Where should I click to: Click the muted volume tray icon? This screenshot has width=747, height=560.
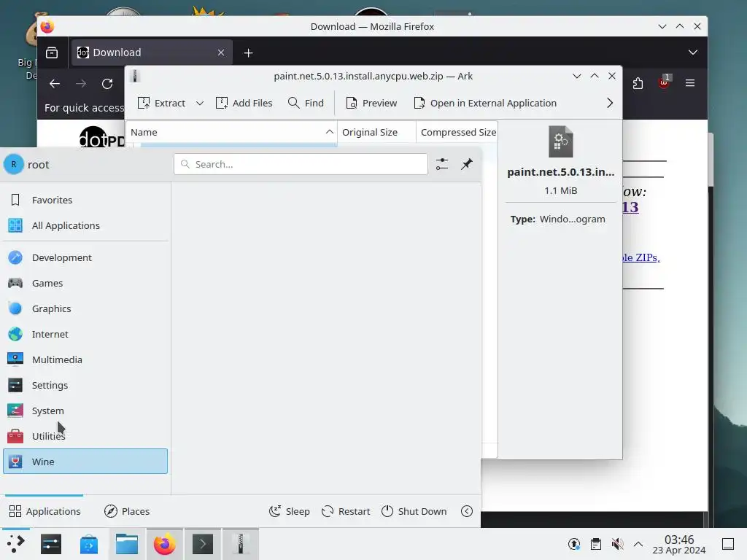pyautogui.click(x=617, y=544)
